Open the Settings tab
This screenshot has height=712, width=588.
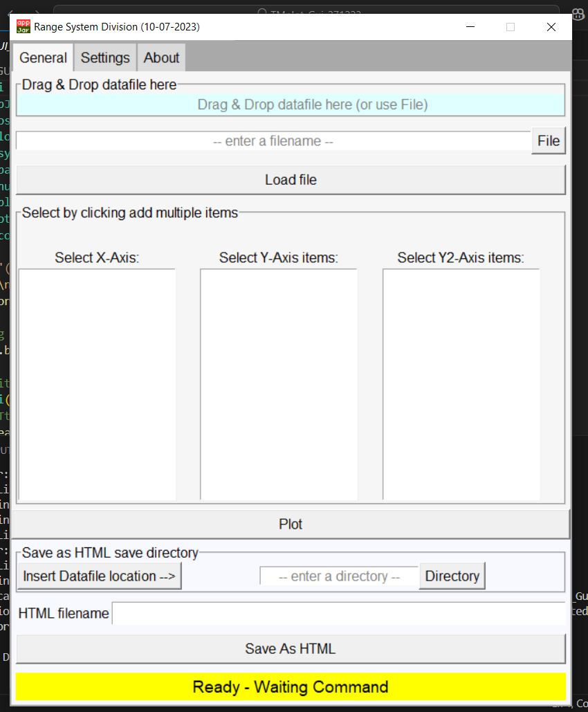tap(105, 58)
